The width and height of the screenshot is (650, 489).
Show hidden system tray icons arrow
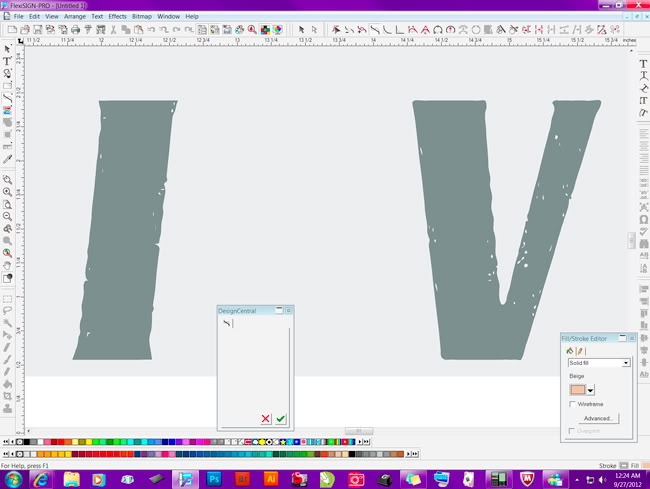[x=577, y=480]
